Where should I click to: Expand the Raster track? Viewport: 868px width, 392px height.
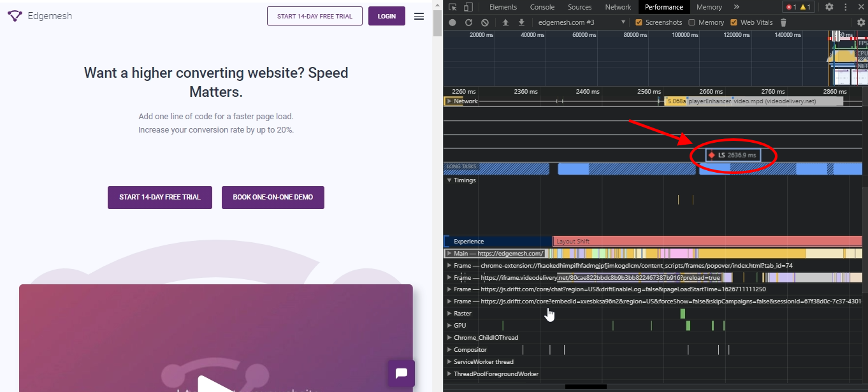point(449,314)
